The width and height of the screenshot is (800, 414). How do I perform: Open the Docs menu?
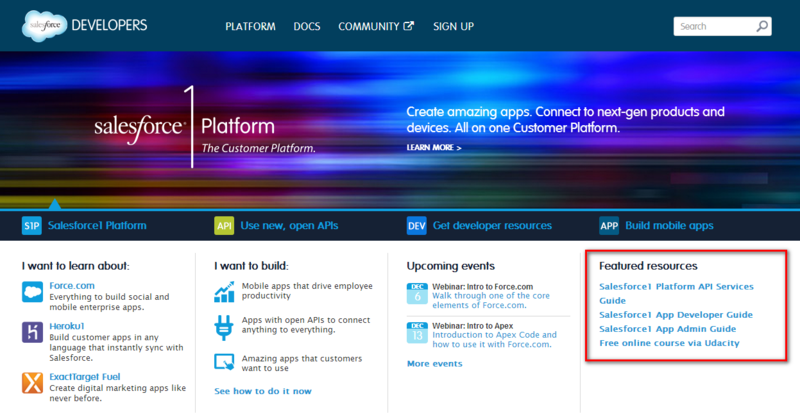[307, 27]
